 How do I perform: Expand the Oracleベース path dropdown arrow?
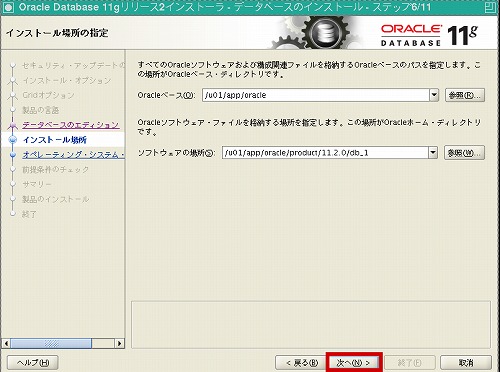[x=433, y=95]
